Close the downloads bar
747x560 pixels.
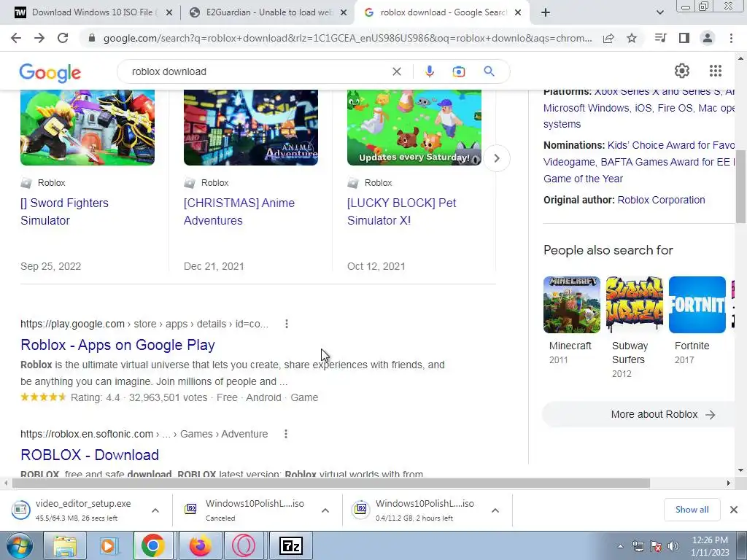734,510
